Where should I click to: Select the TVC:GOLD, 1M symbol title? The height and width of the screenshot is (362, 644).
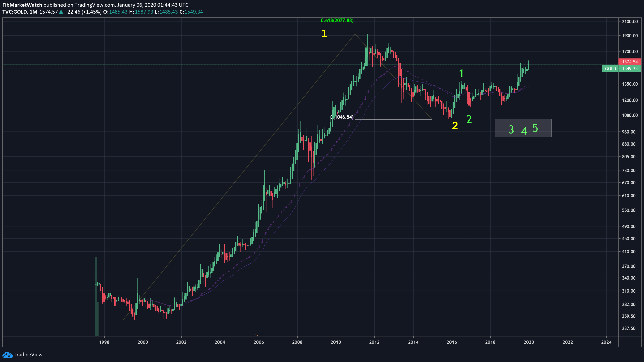click(x=20, y=12)
